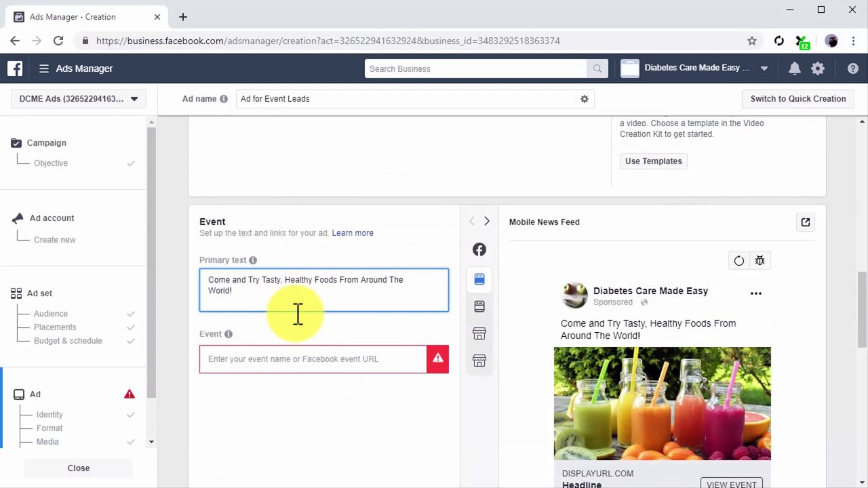Image resolution: width=868 pixels, height=488 pixels.
Task: Select Audience in the sidebar
Action: coord(51,314)
